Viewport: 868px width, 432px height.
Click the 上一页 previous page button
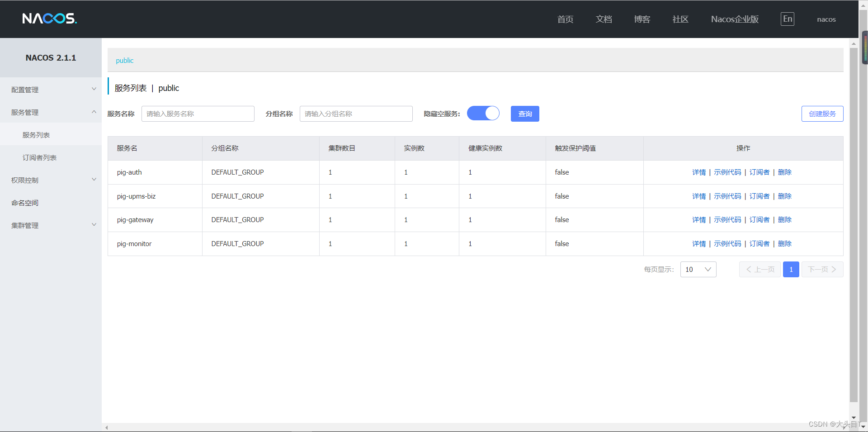760,270
